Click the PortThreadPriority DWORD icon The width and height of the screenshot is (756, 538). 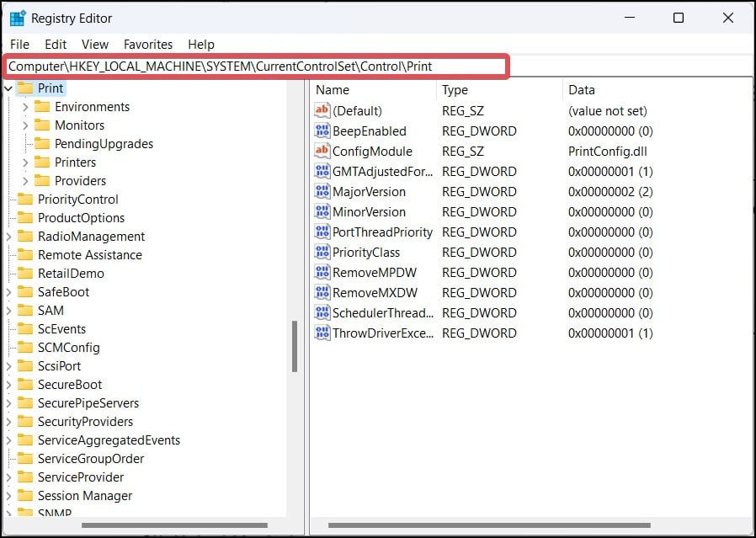click(x=322, y=232)
